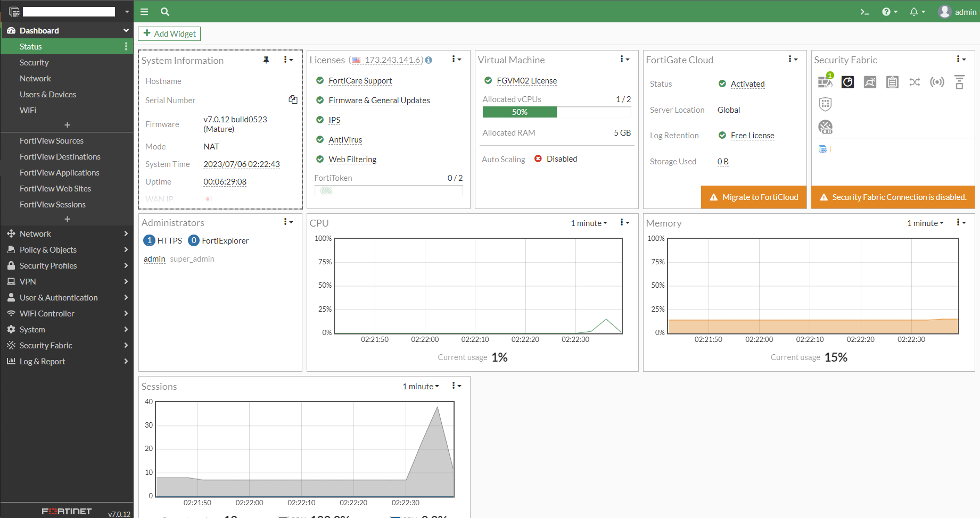This screenshot has height=518, width=980.
Task: Click the FGVM02 License link
Action: coord(526,81)
